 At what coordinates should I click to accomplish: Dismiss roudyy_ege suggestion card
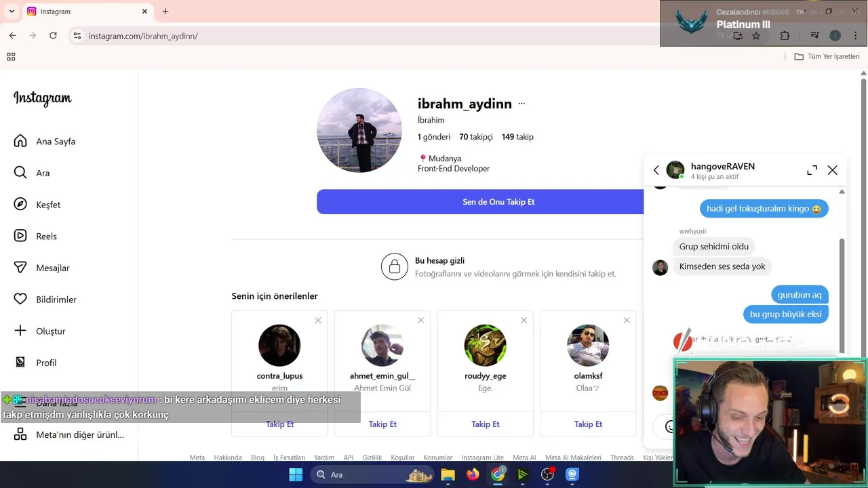[524, 321]
